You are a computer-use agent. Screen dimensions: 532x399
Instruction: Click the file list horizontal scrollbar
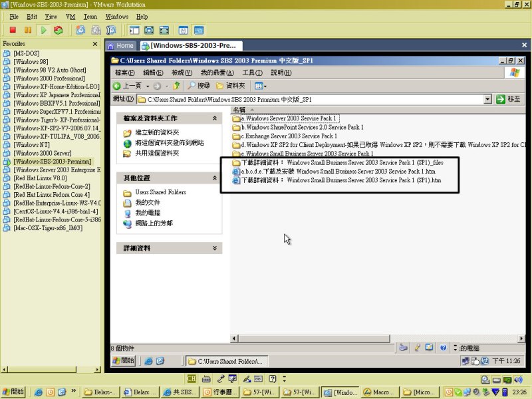(314, 338)
